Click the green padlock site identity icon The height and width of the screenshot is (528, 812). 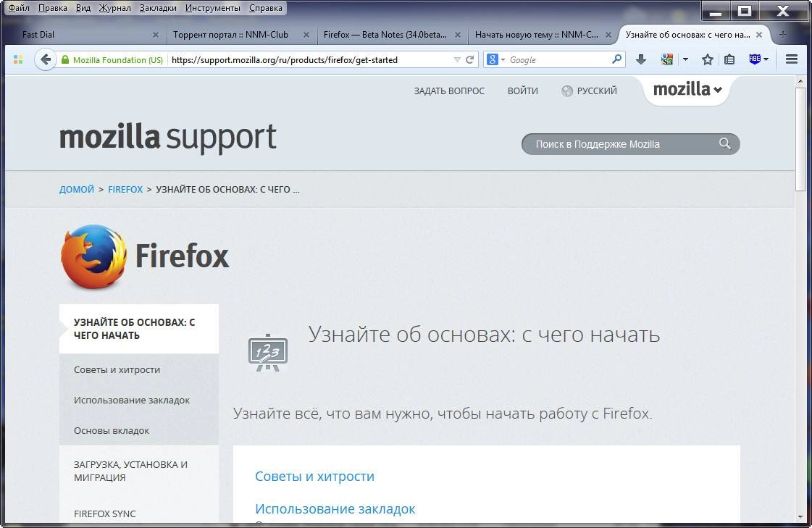(x=65, y=59)
